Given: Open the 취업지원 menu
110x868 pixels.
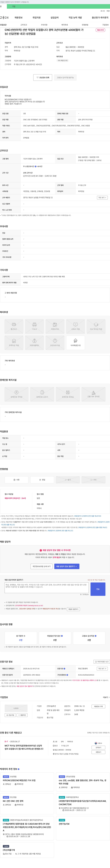Looking at the screenshot, I should click(x=37, y=17).
